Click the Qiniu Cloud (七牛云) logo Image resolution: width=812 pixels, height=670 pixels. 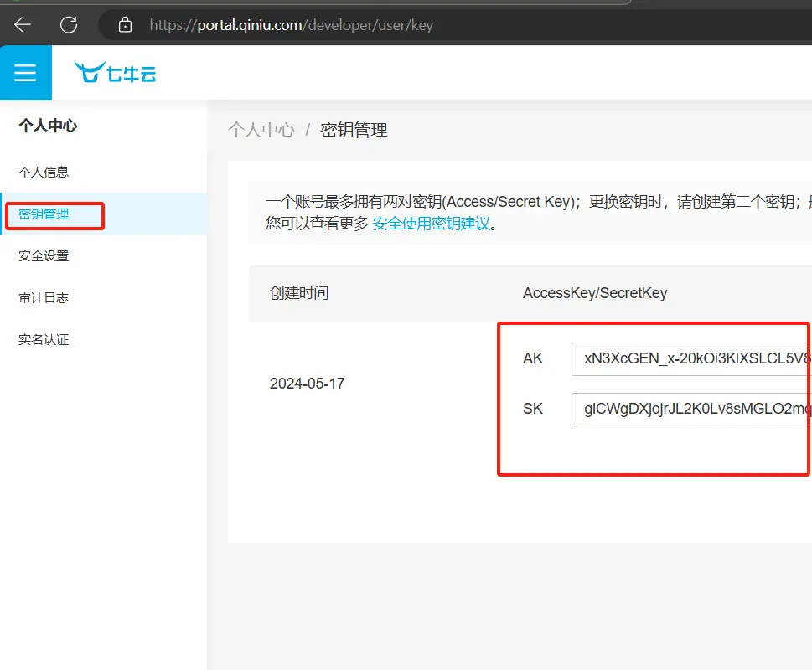(x=115, y=73)
